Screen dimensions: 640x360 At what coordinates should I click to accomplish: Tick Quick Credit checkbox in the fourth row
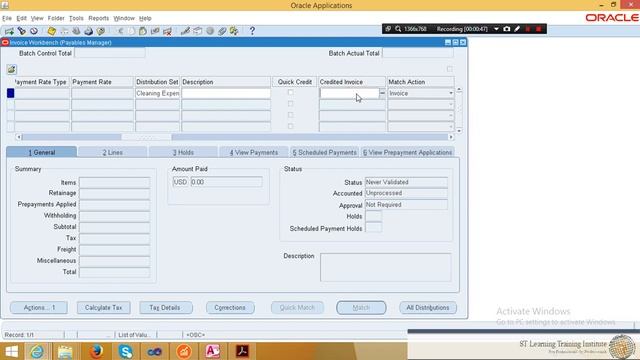coord(290,126)
